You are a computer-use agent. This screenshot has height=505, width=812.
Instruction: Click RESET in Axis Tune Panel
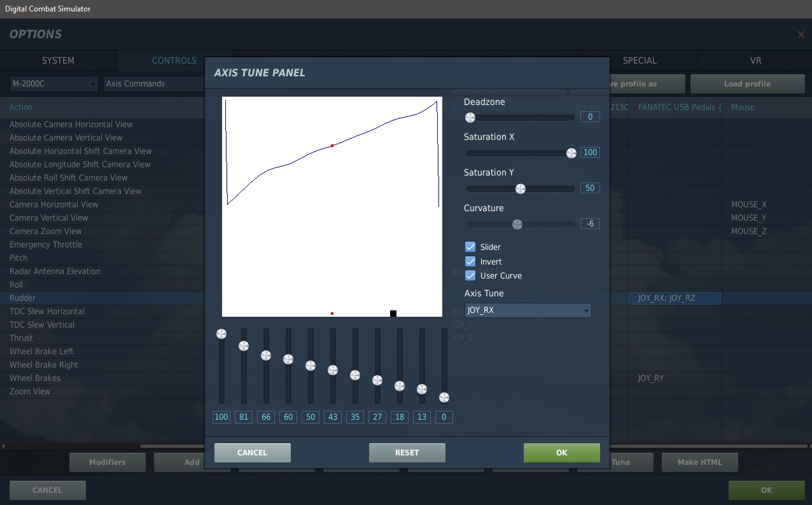[x=407, y=453]
